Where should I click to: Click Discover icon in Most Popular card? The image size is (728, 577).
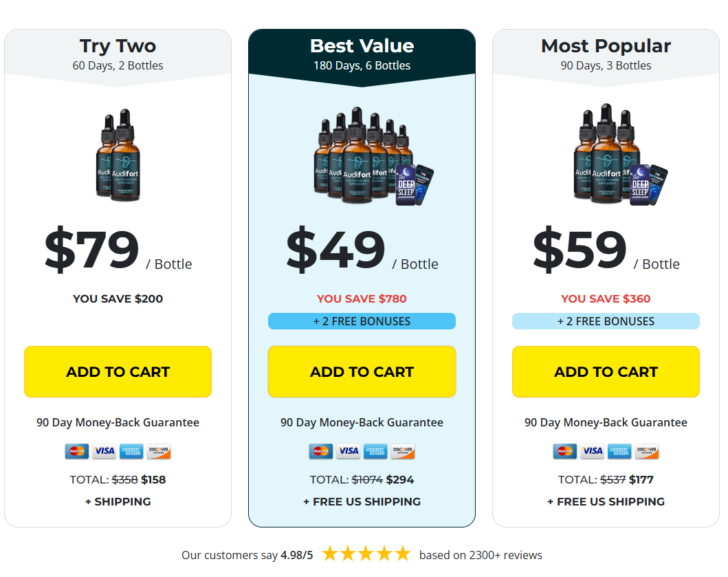point(647,451)
